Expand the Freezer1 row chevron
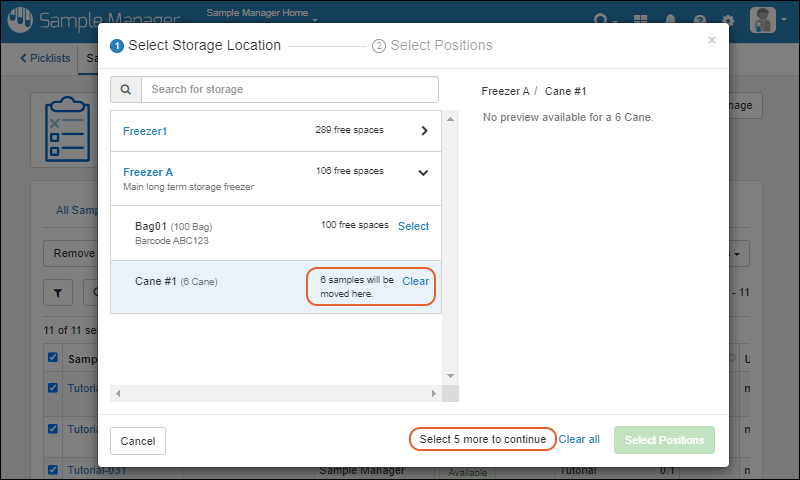The height and width of the screenshot is (480, 800). pos(424,131)
